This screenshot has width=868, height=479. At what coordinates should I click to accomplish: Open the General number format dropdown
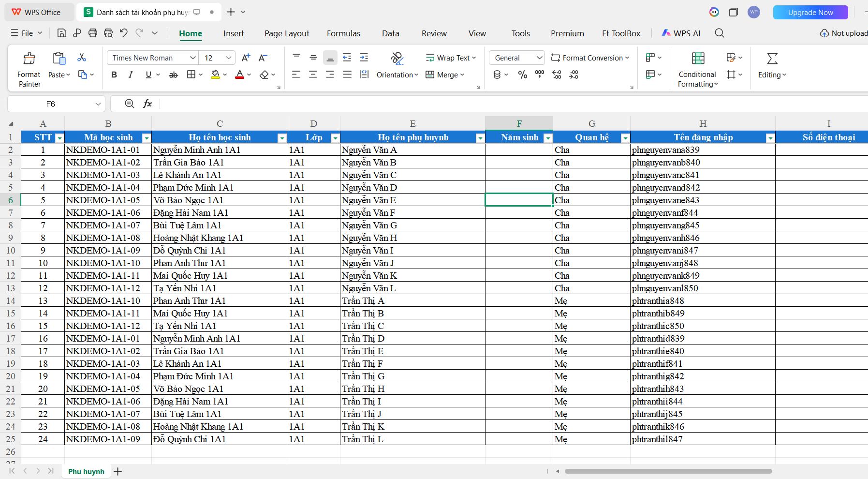point(539,58)
